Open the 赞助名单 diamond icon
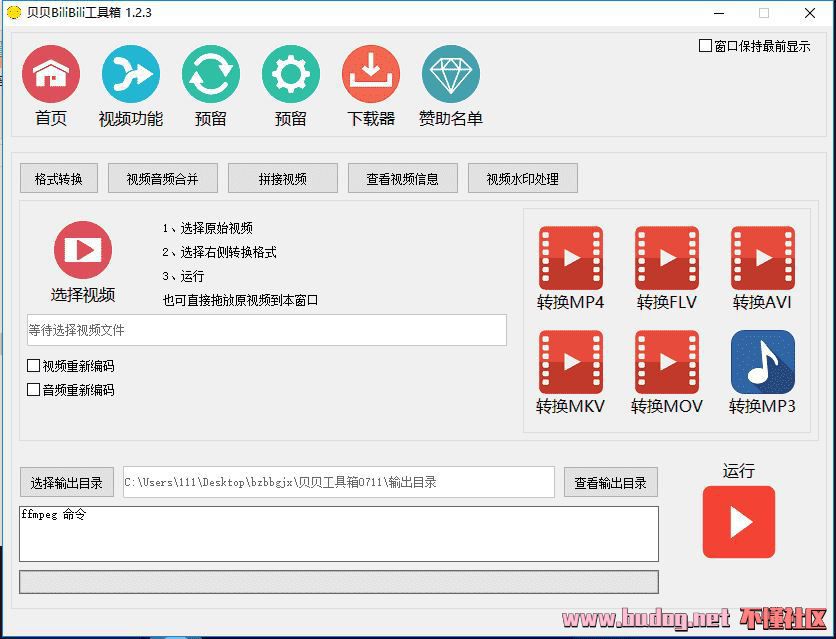836x639 pixels. (x=451, y=75)
